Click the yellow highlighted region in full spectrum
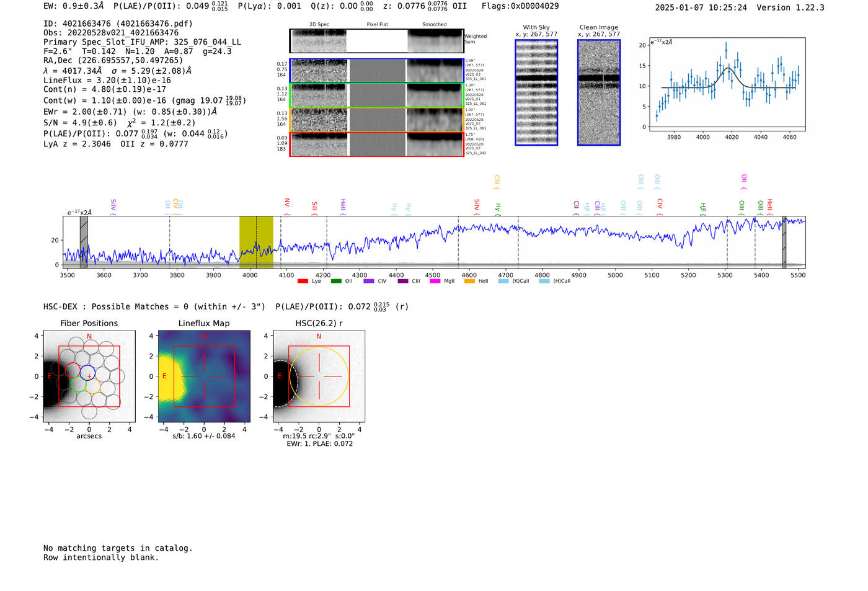 [x=256, y=242]
